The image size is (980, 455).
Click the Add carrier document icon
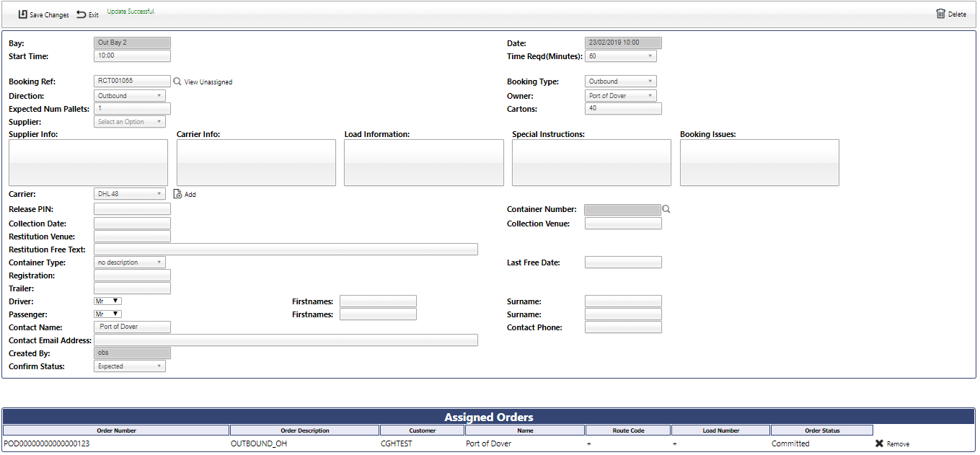tap(177, 194)
